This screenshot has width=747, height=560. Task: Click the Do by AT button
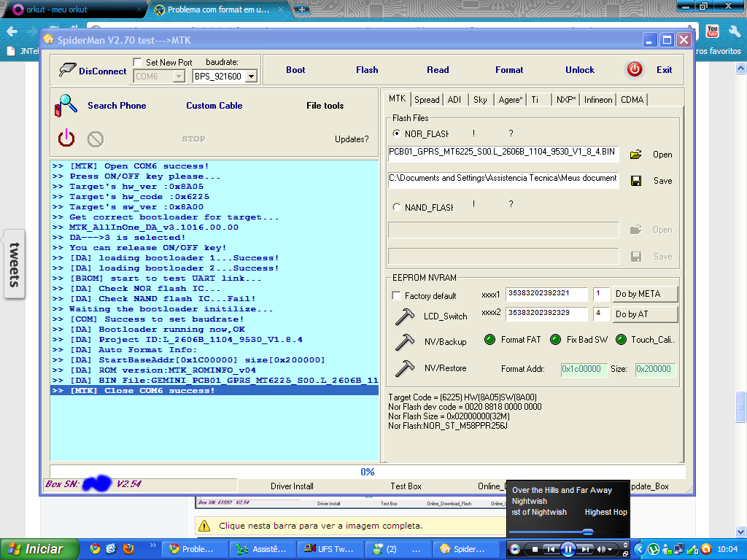point(645,314)
